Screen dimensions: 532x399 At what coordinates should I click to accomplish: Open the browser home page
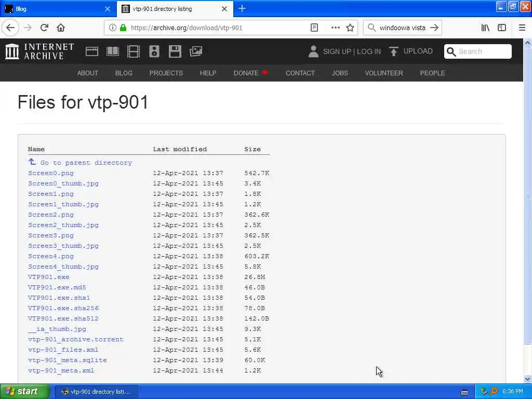pos(61,28)
